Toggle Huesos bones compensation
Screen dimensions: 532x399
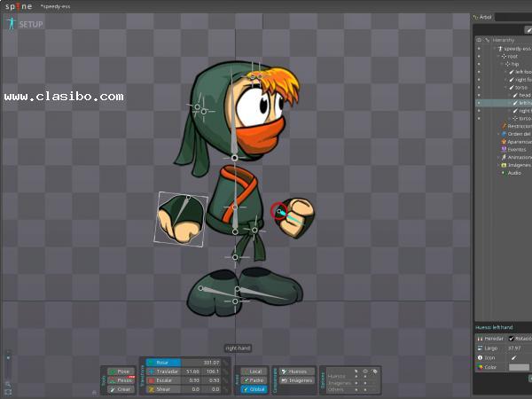pyautogui.click(x=297, y=372)
